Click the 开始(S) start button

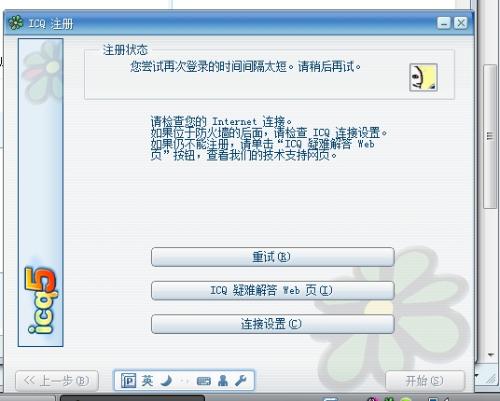[x=425, y=381]
